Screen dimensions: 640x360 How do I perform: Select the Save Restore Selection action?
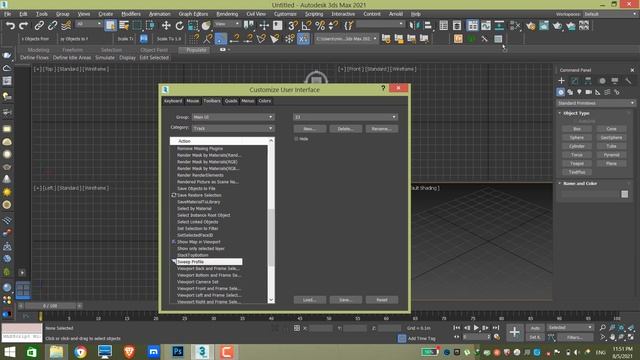tap(199, 195)
